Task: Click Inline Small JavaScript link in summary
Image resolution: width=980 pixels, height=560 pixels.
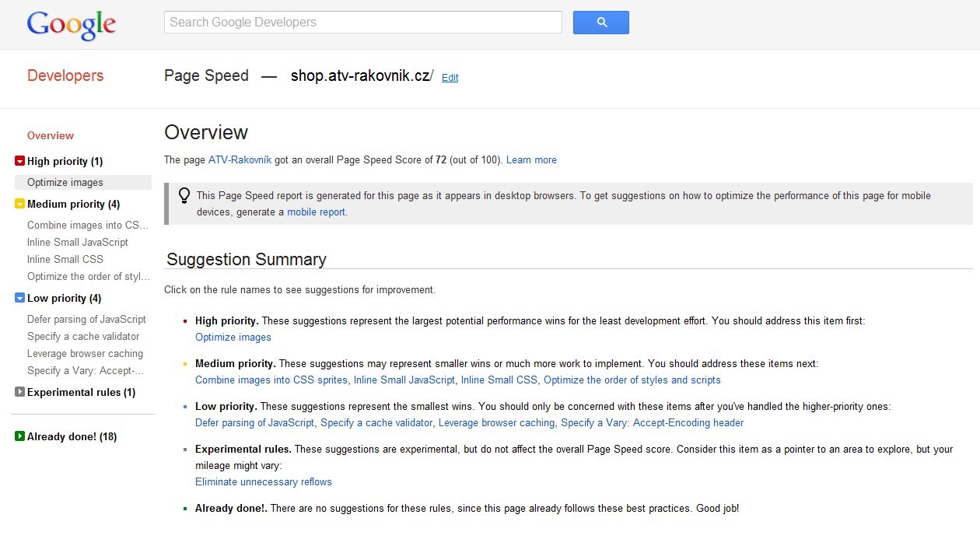Action: click(404, 380)
